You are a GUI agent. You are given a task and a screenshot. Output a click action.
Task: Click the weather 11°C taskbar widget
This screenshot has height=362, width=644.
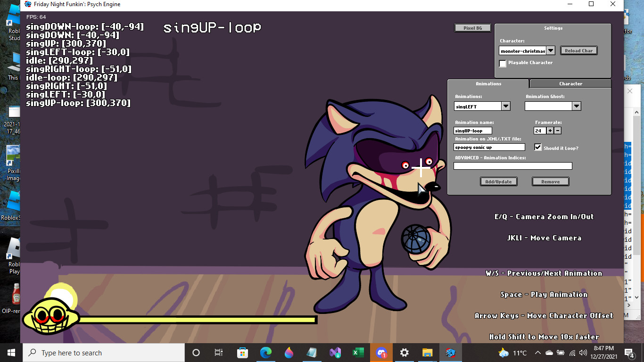click(512, 353)
